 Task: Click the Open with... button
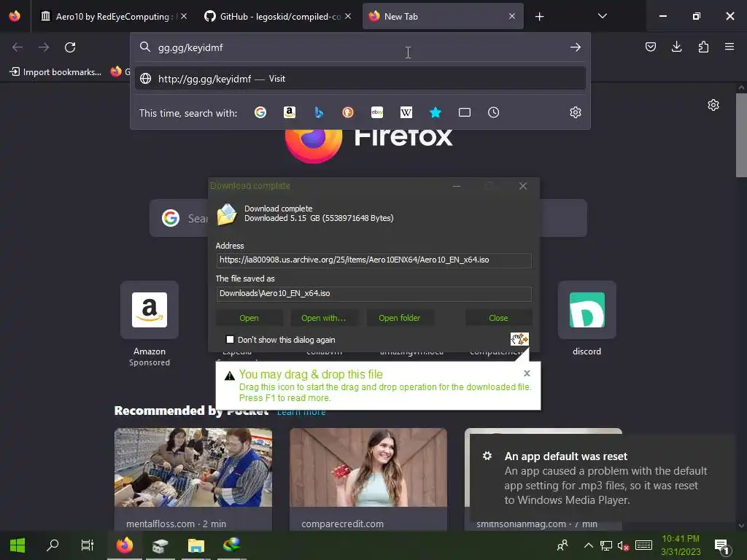point(323,318)
